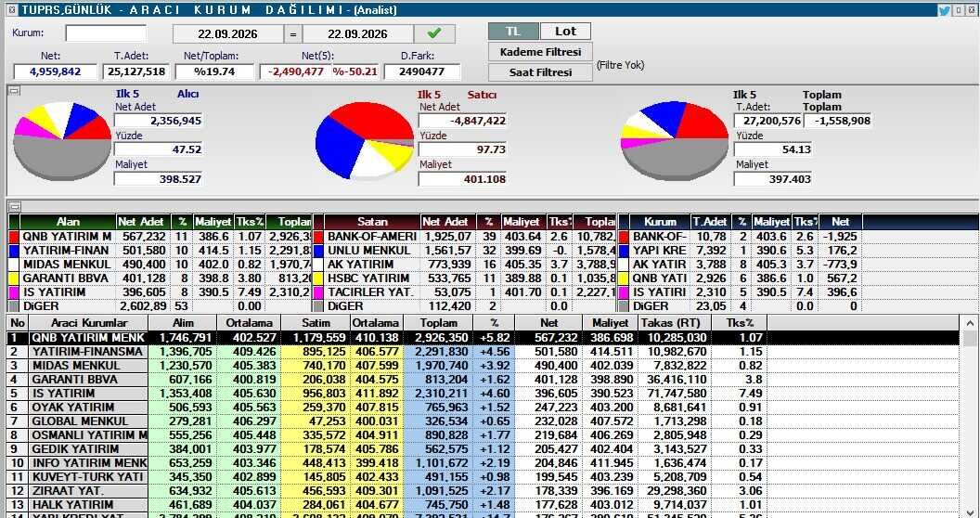Click red swatch beside BANK-OF-AMERI in Satan table
Screen dimensions: 980x518
pos(318,237)
